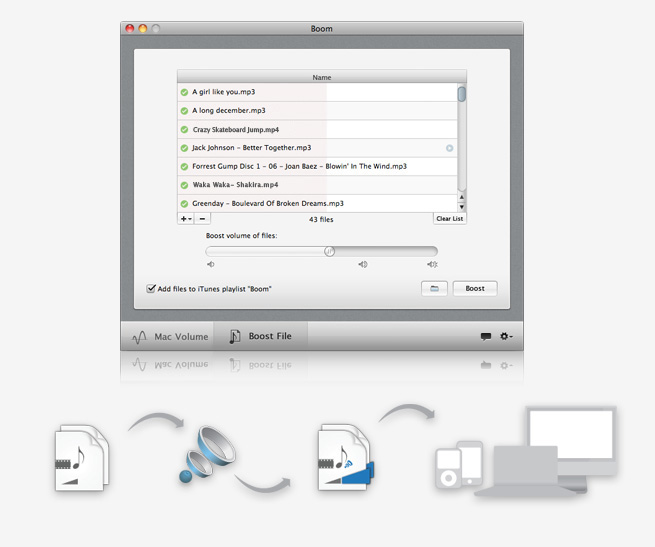Select Jack Johnson – Better Together.mp3 row
Viewport: 655px width, 547px height.
(x=317, y=148)
